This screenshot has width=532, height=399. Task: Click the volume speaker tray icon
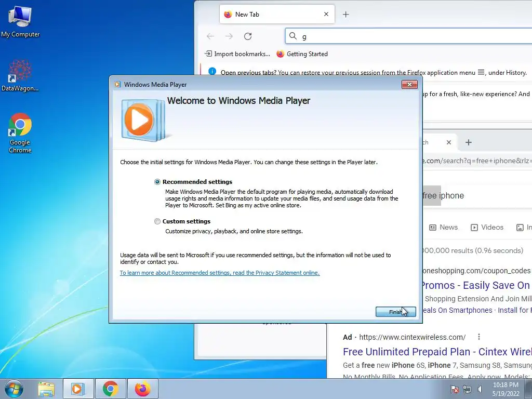(480, 389)
